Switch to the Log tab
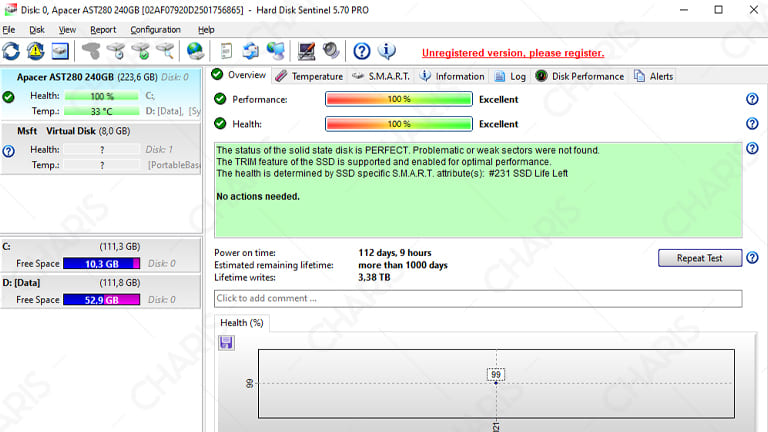Screen dimensions: 768x432 click(x=510, y=76)
